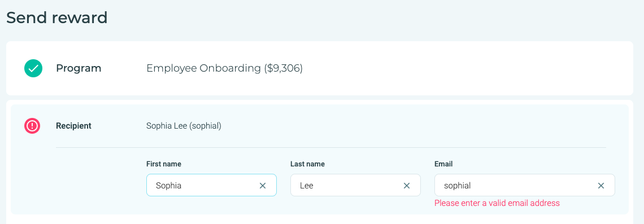Select the Employee Onboarding ($9,306) program text

pos(224,68)
